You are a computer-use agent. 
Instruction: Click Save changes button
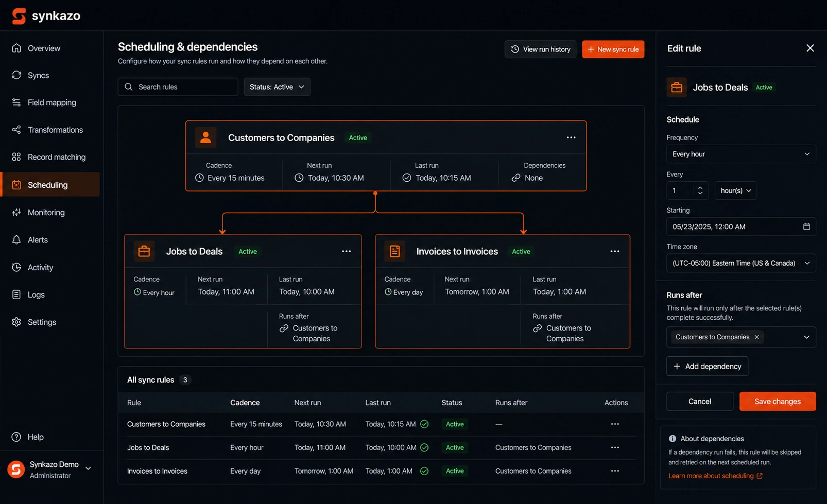click(778, 402)
